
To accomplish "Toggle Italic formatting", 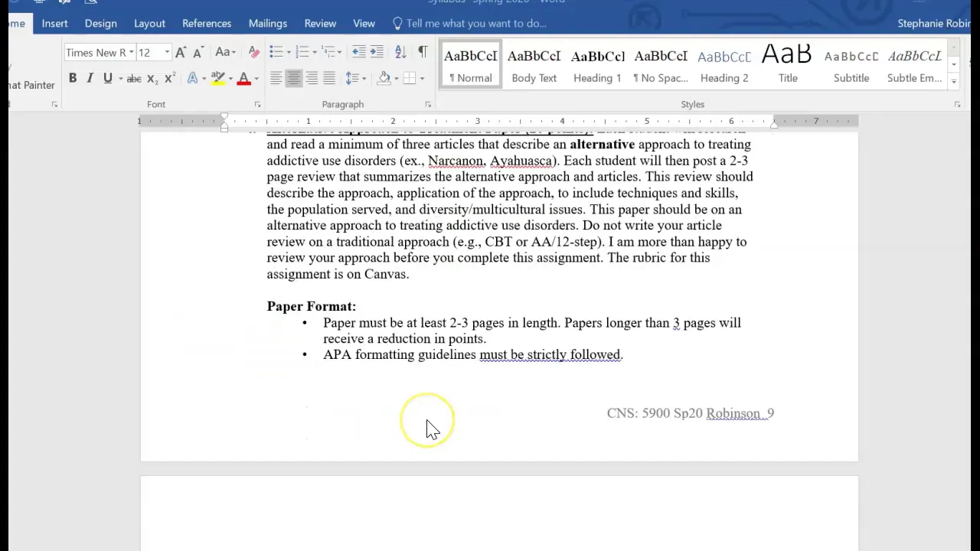I will tap(90, 78).
